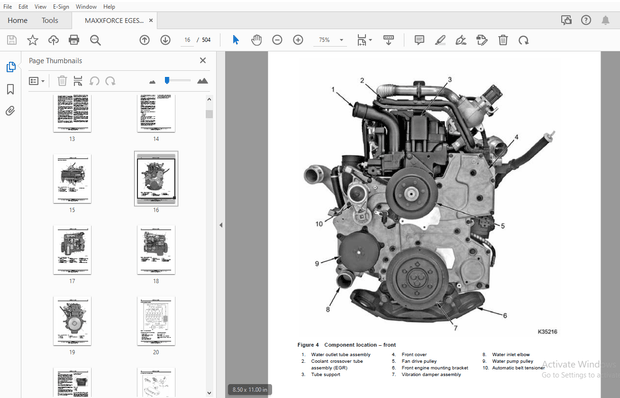Screen dimensions: 620x398
Task: Open the Attachments paperclip sidebar icon
Action: pyautogui.click(x=11, y=111)
